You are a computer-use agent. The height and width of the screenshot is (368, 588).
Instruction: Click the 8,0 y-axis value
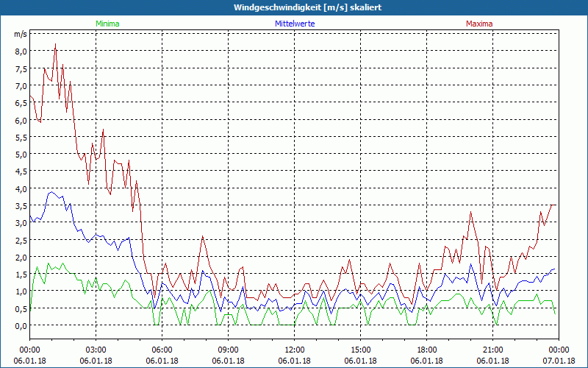[21, 52]
